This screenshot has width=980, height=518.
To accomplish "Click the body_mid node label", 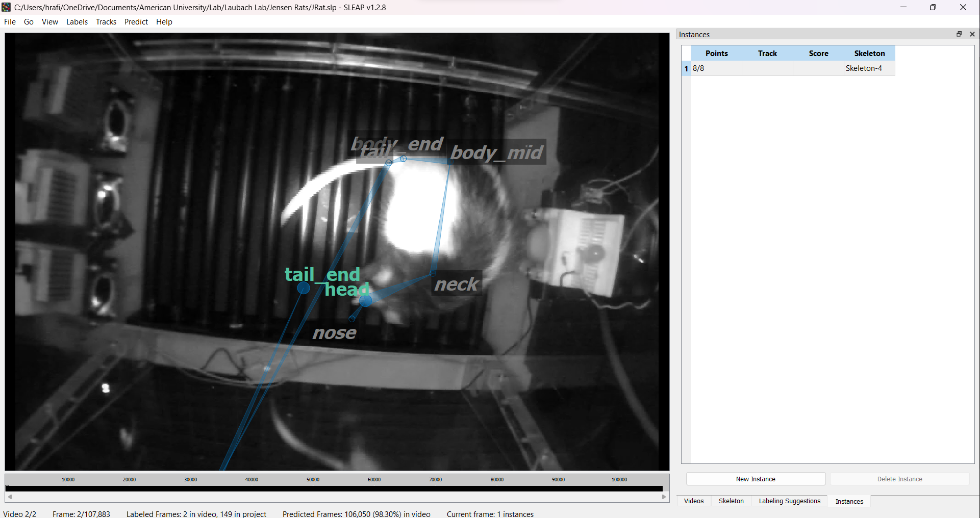I will (x=497, y=152).
